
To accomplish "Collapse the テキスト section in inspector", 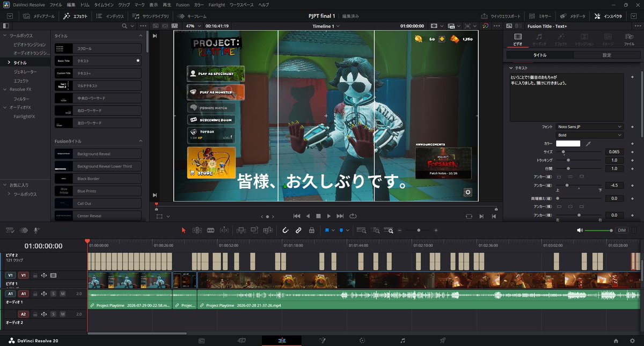I will pyautogui.click(x=511, y=68).
